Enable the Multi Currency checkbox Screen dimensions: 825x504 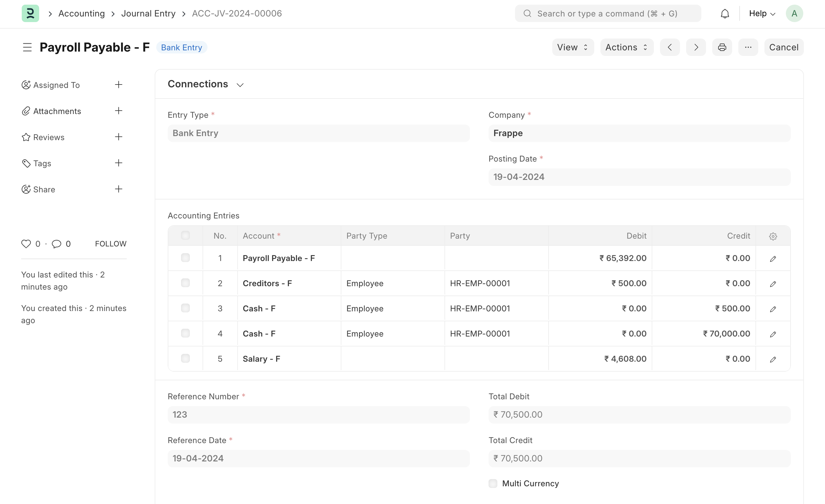[x=493, y=483]
